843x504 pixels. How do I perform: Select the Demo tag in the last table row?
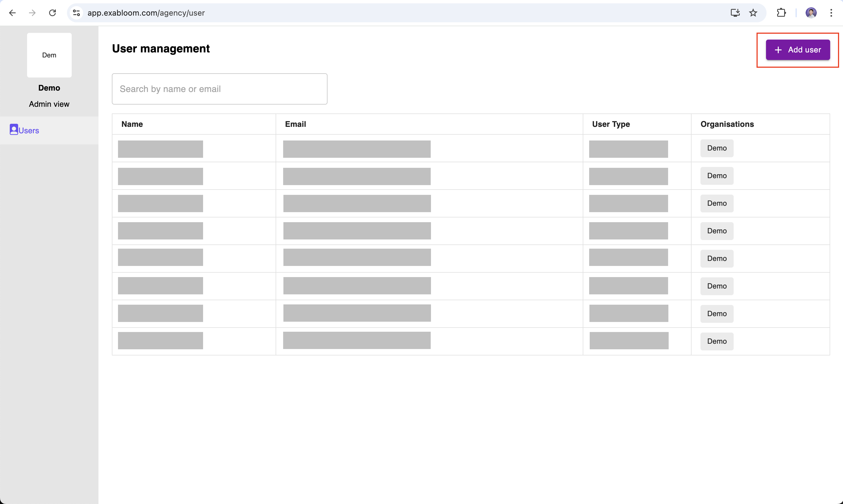tap(716, 341)
